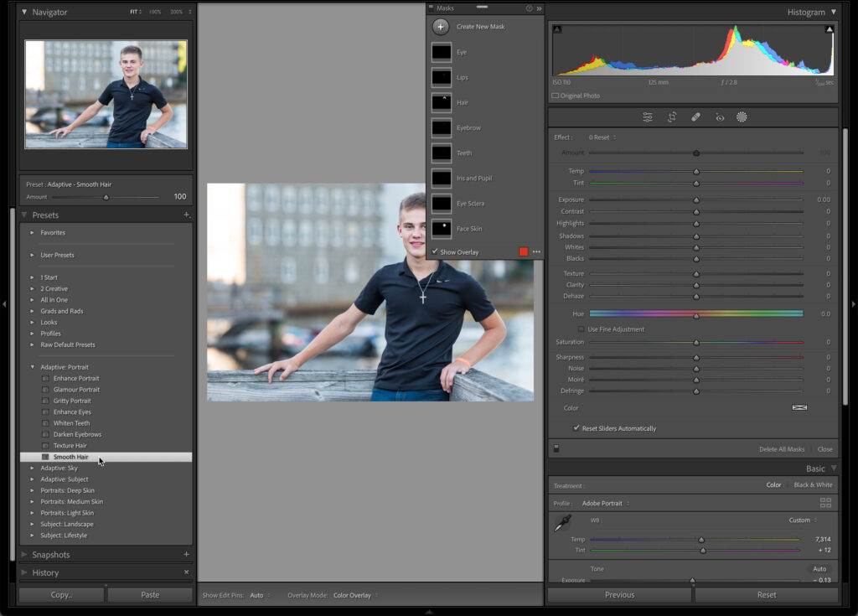Select the Crop Overlay tool
This screenshot has width=858, height=616.
[672, 117]
